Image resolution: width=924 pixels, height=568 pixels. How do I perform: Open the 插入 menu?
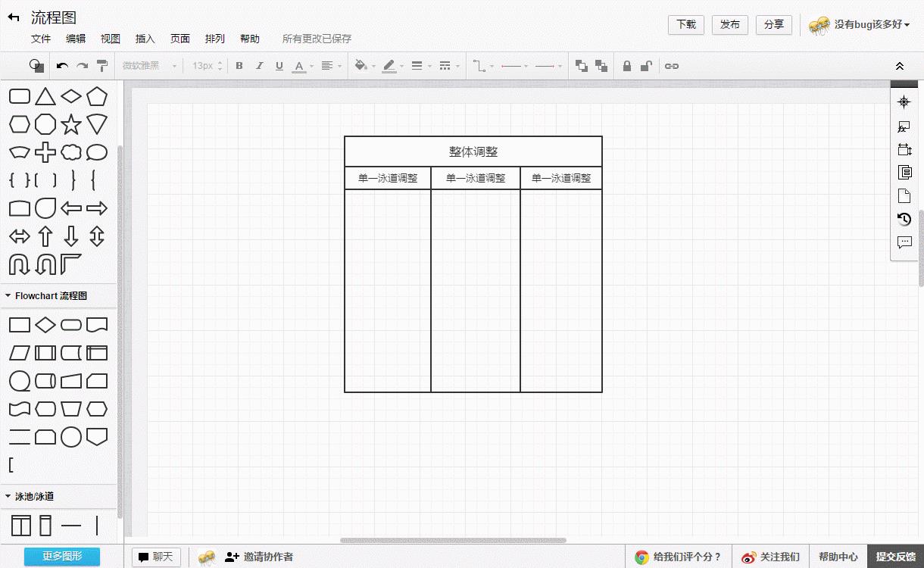tap(145, 39)
